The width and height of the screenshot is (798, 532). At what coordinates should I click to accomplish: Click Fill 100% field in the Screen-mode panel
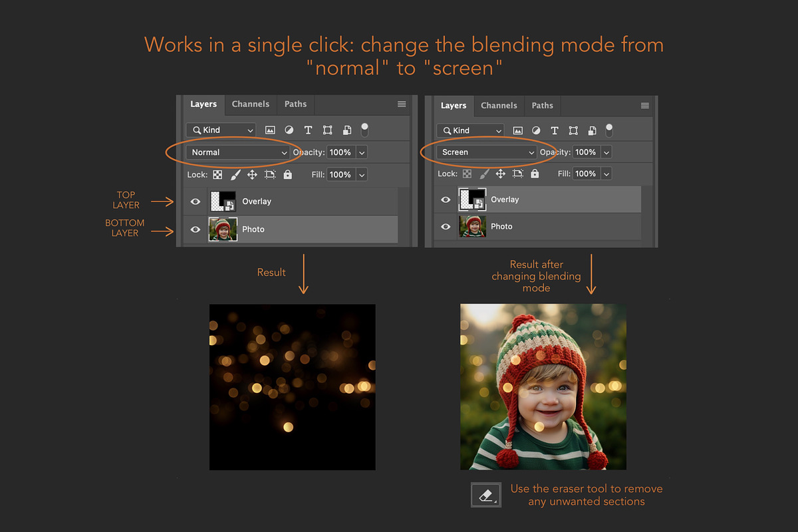point(586,174)
